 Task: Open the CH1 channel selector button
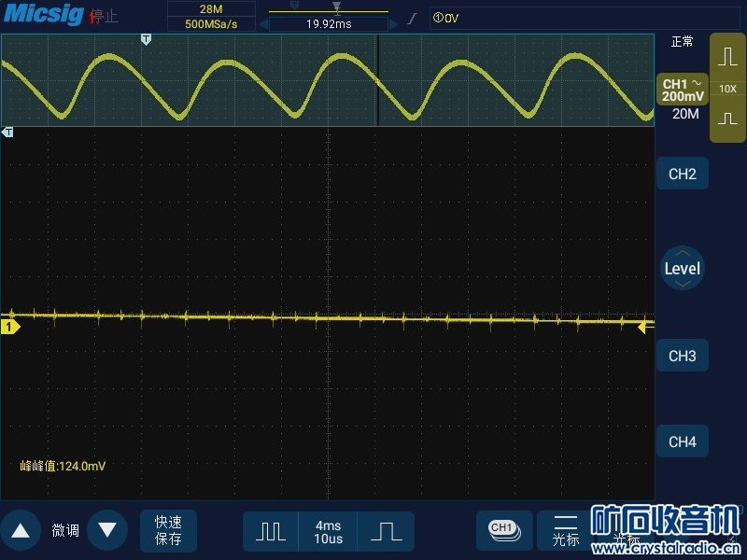(x=504, y=530)
